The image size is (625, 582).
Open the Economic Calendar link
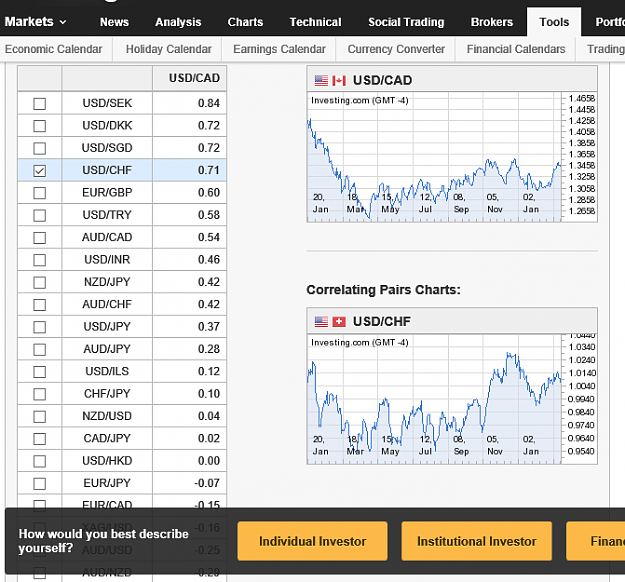[53, 49]
